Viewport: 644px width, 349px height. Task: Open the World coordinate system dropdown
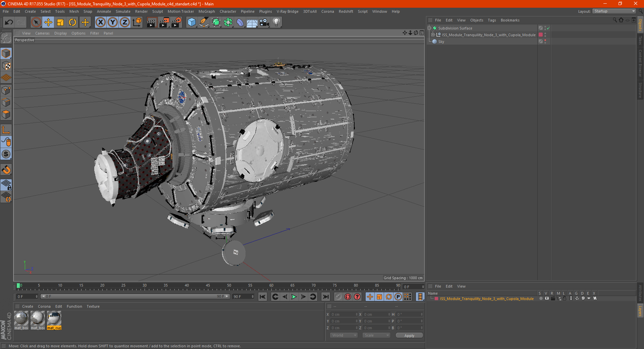point(344,335)
